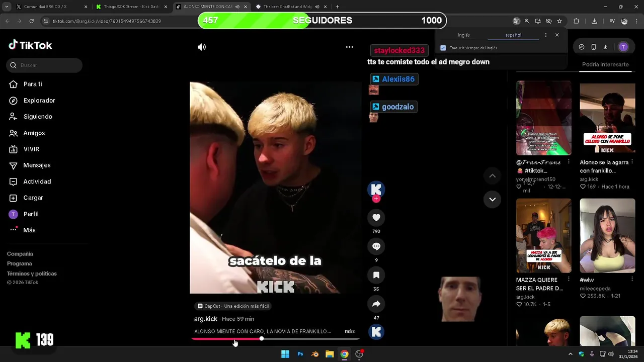Viewport: 644px width, 362px height.
Task: Open options dots for #wlw video
Action: tap(632, 279)
